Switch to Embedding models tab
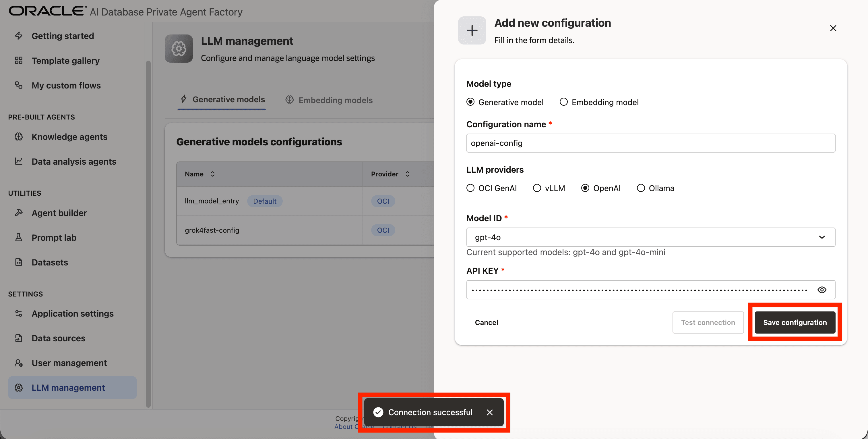Viewport: 868px width, 439px height. [329, 100]
